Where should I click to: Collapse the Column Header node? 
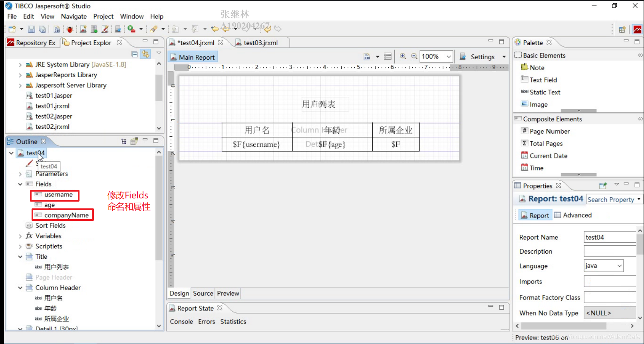[20, 288]
